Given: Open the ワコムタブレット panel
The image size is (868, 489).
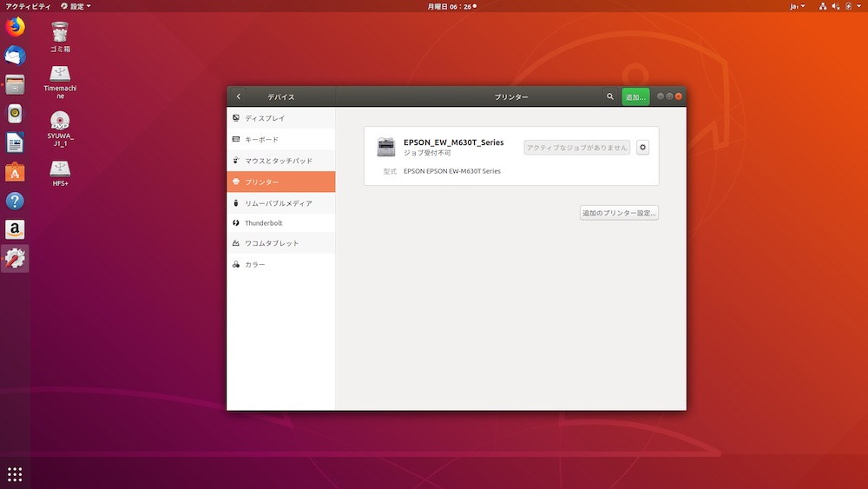Looking at the screenshot, I should (281, 243).
